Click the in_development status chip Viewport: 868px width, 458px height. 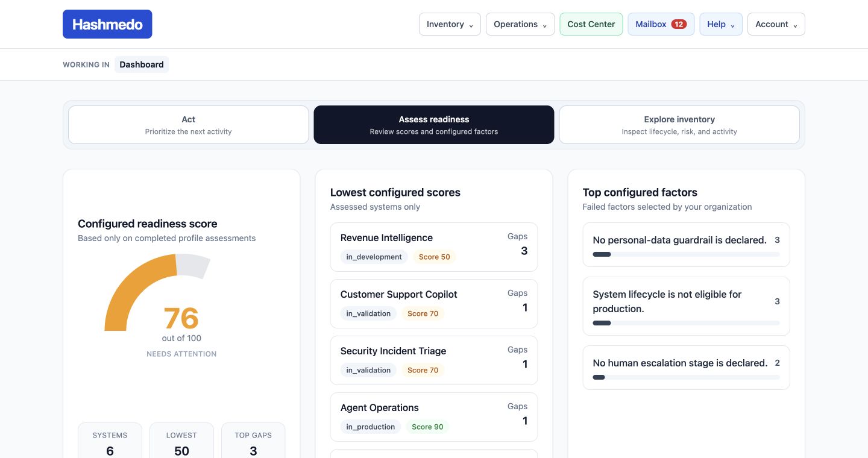374,257
